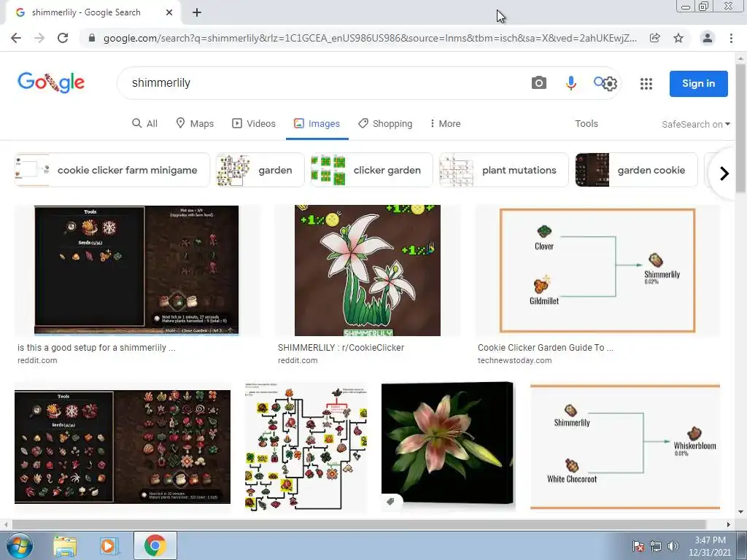The height and width of the screenshot is (560, 747).
Task: Click the scroll-down arrow of page
Action: click(x=740, y=513)
